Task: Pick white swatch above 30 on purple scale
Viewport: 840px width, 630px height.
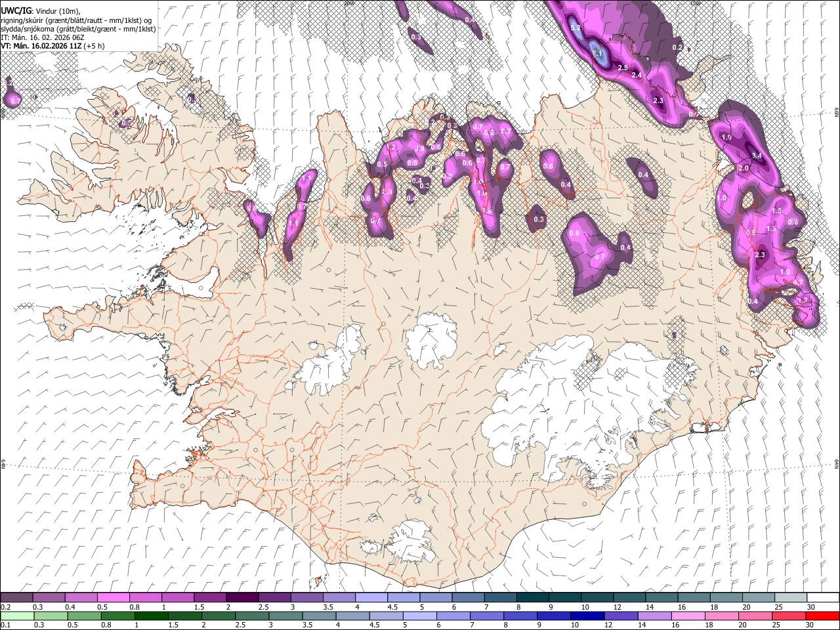Action: click(822, 598)
